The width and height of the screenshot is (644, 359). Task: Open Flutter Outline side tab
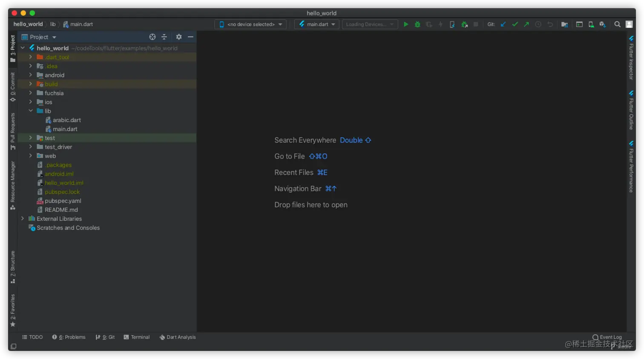coord(631,110)
